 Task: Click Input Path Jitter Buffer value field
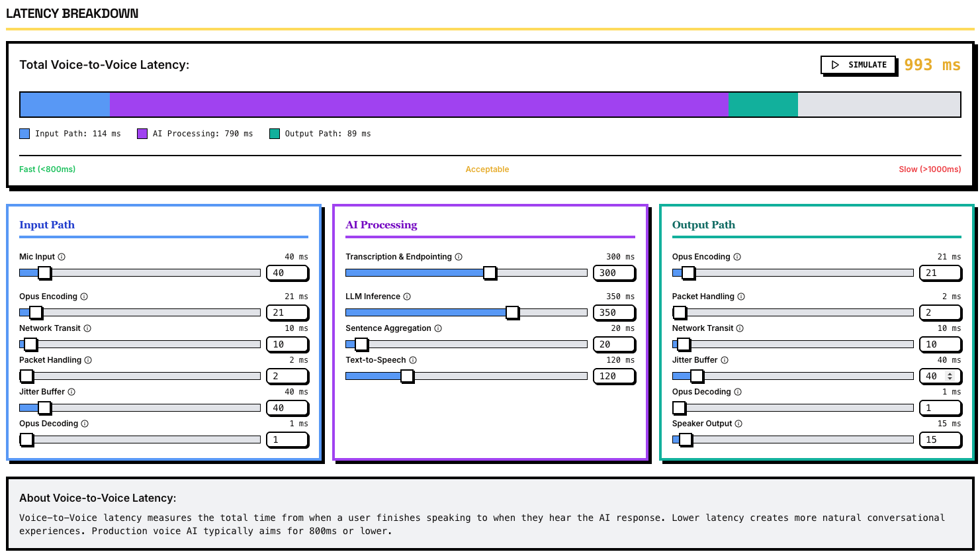pyautogui.click(x=287, y=408)
